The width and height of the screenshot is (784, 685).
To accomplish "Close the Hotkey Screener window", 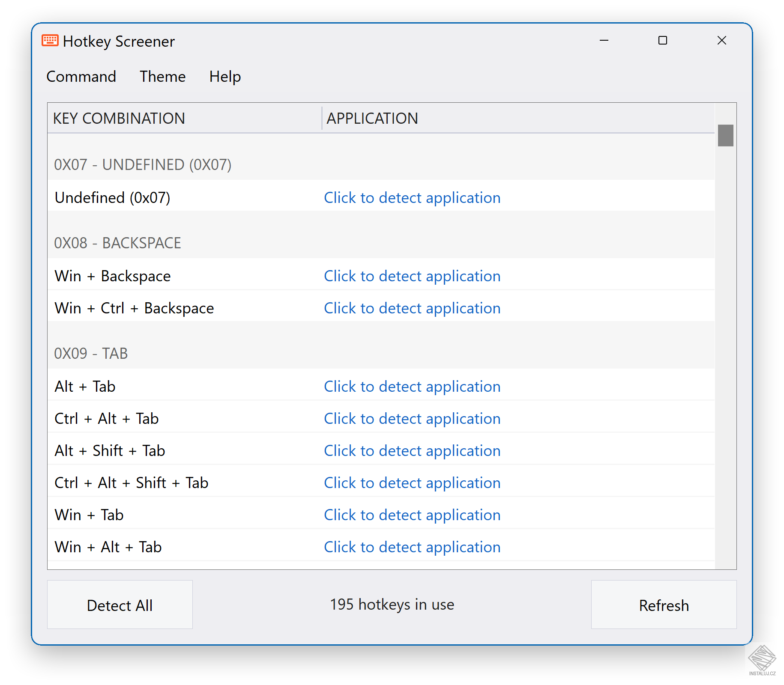I will [x=722, y=41].
